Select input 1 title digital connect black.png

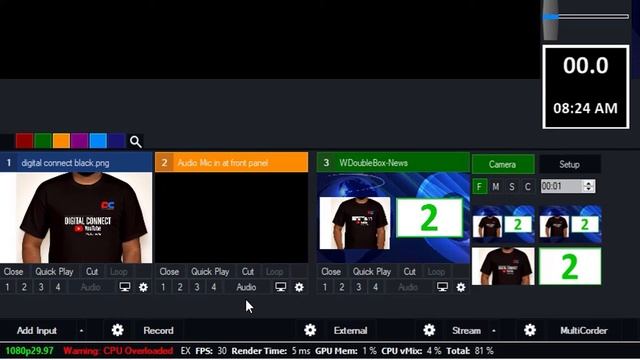tap(65, 163)
